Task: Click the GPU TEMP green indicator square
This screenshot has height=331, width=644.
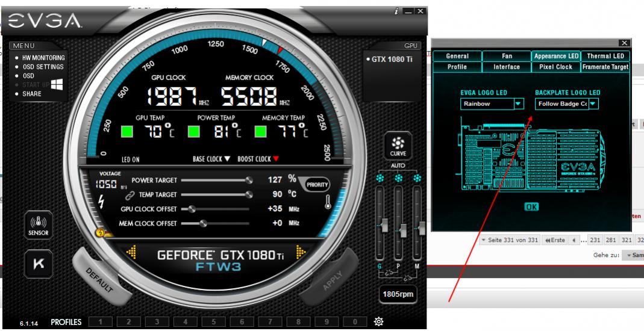Action: click(x=127, y=132)
